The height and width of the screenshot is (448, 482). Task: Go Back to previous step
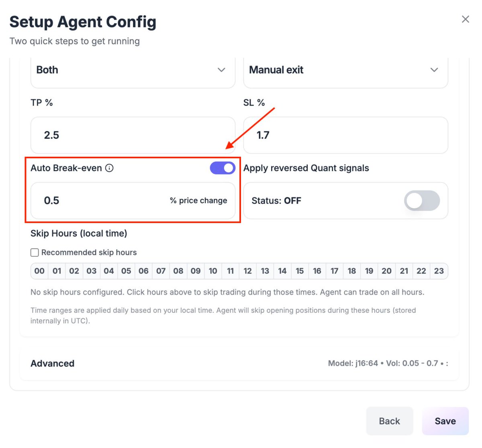[389, 421]
